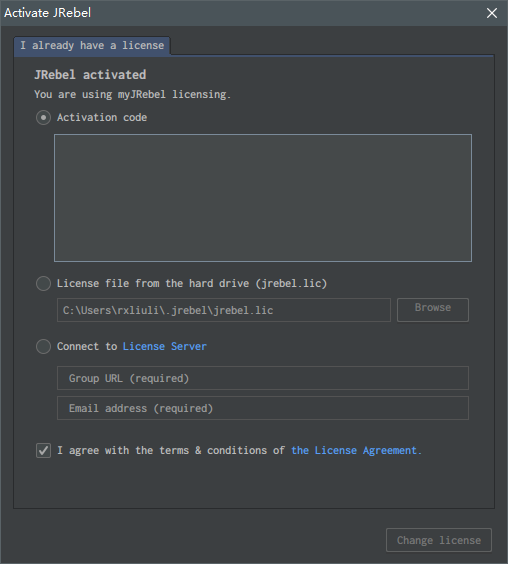Image resolution: width=508 pixels, height=564 pixels.
Task: Click the Activate JRebel title bar text
Action: pos(47,13)
